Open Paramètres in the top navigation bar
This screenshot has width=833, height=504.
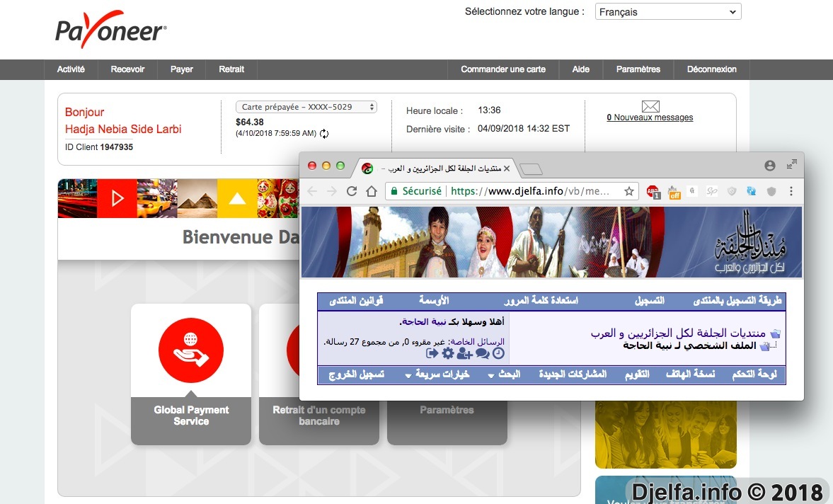coord(638,69)
